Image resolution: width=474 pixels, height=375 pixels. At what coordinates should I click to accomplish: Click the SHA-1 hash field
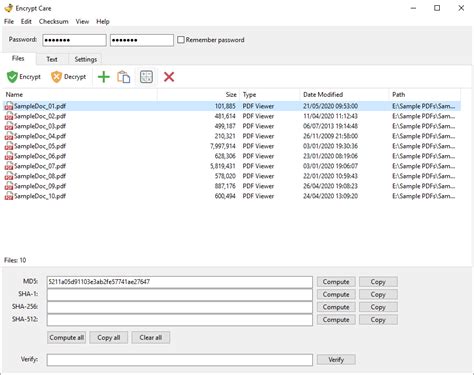[180, 295]
